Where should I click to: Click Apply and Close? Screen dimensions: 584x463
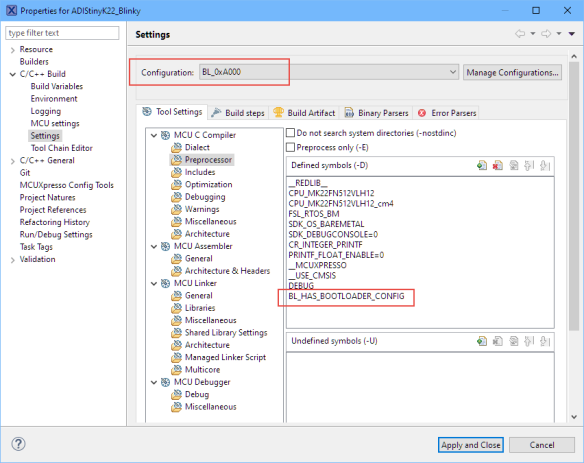(x=471, y=445)
